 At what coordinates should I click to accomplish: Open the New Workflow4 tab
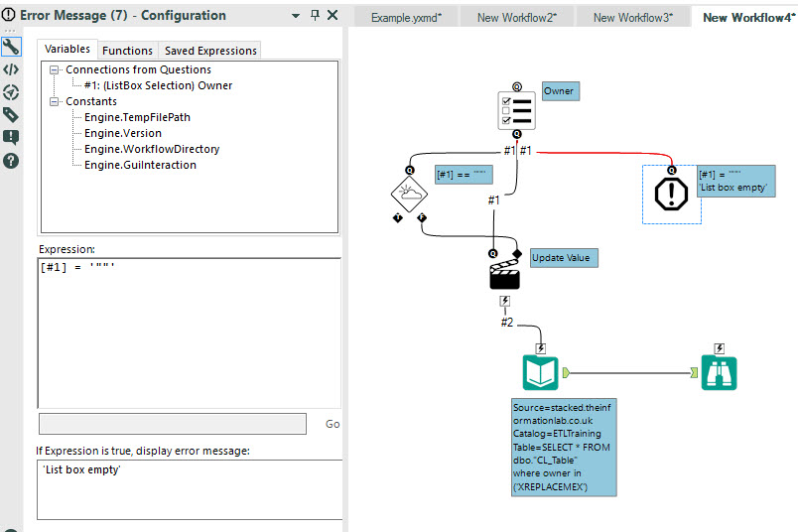point(745,17)
